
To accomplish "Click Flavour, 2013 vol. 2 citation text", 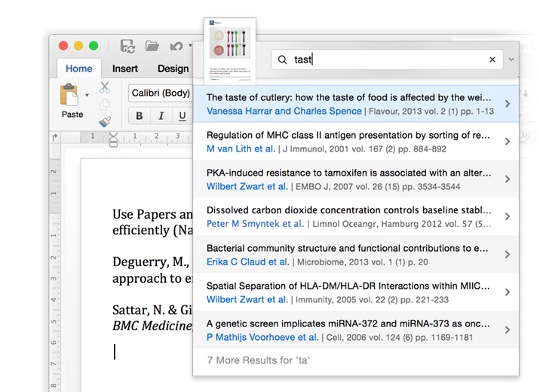I will [x=431, y=112].
